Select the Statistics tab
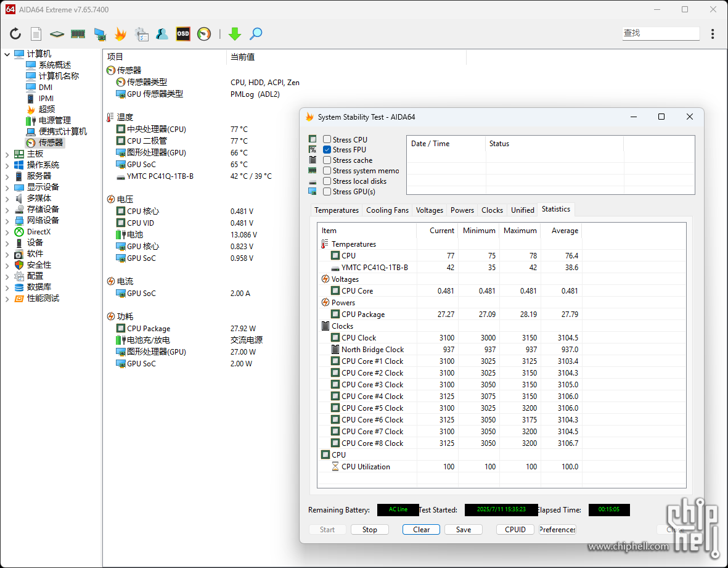This screenshot has width=728, height=568. click(556, 209)
